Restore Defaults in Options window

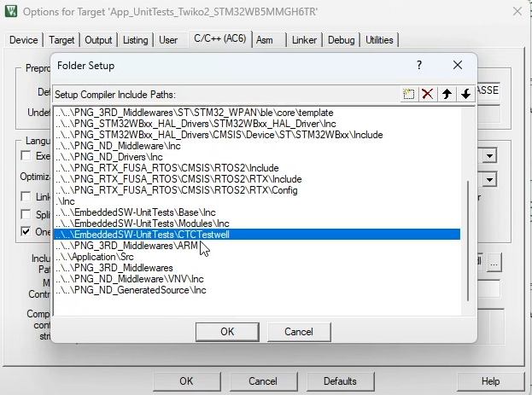340,381
